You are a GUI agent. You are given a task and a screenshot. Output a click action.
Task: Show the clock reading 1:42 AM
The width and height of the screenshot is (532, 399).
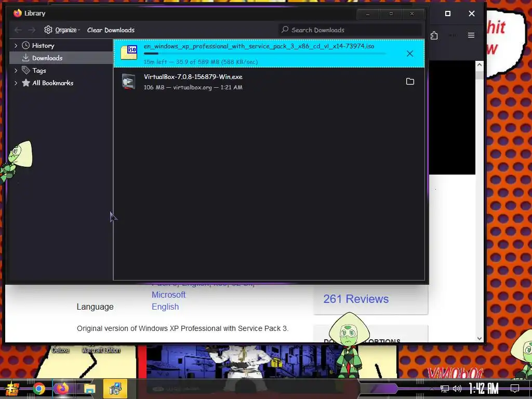484,389
